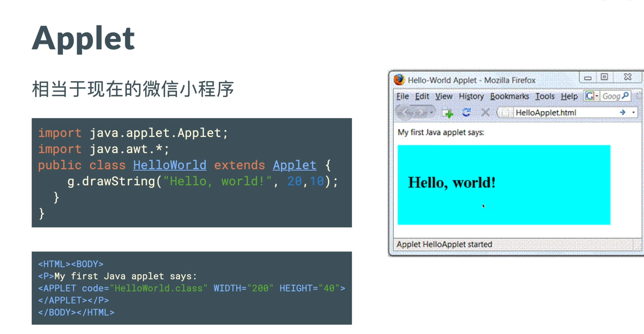Open the Help menu
The width and height of the screenshot is (644, 334).
click(x=569, y=96)
